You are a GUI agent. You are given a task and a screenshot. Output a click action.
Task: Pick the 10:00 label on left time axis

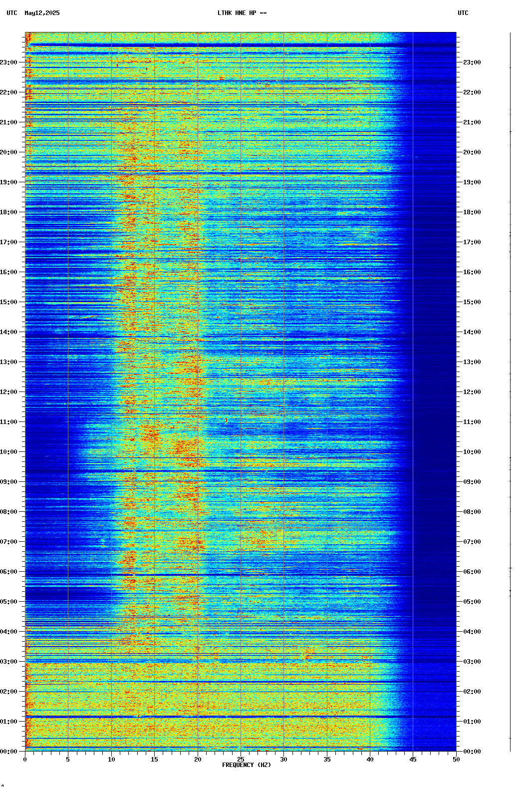point(8,452)
